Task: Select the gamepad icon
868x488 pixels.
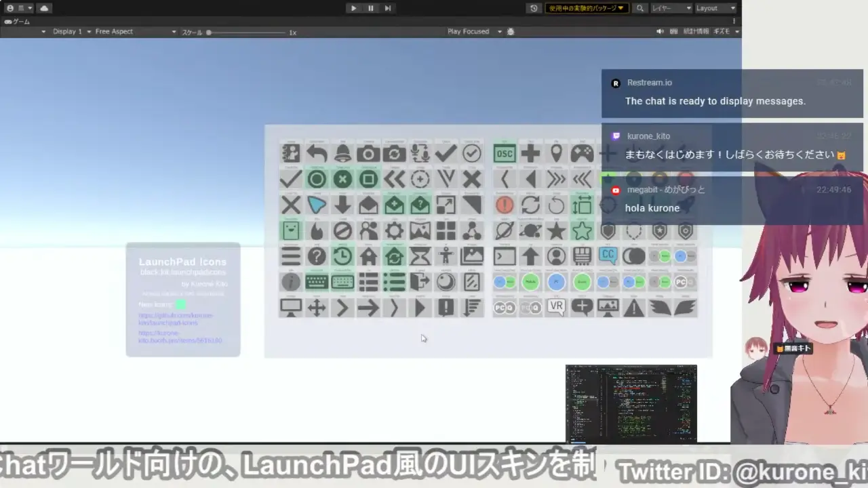Action: 582,153
